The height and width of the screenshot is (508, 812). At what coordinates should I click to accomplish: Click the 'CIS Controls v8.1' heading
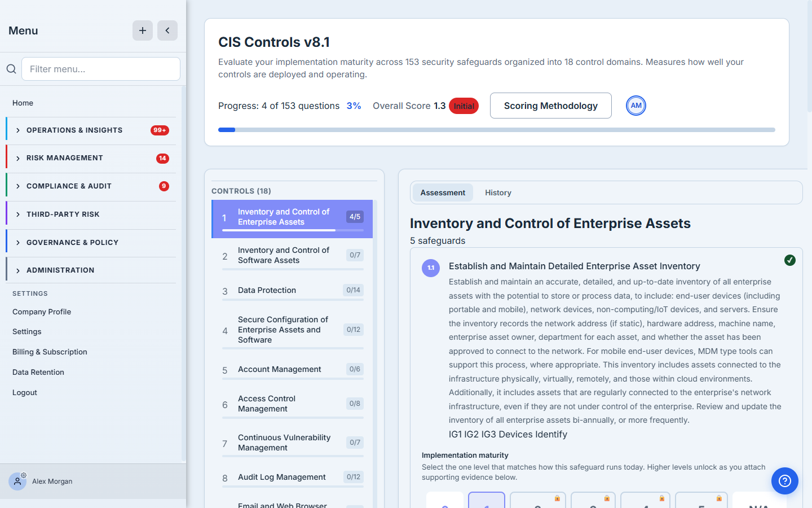pyautogui.click(x=274, y=42)
